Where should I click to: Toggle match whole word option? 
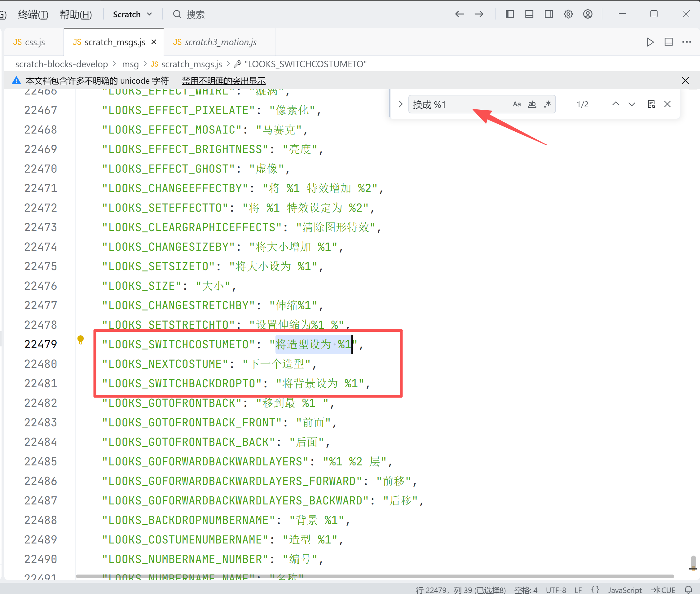(532, 104)
